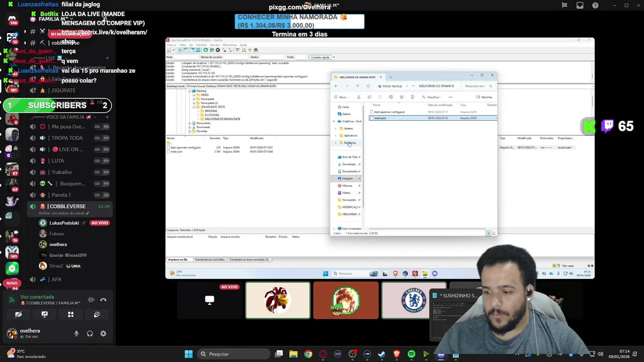Open Classificar sort dropdown in Explorer

point(433,97)
